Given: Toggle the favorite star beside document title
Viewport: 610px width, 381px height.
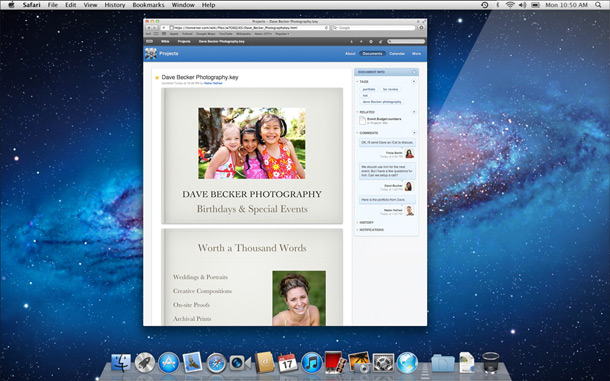Looking at the screenshot, I should tap(157, 77).
